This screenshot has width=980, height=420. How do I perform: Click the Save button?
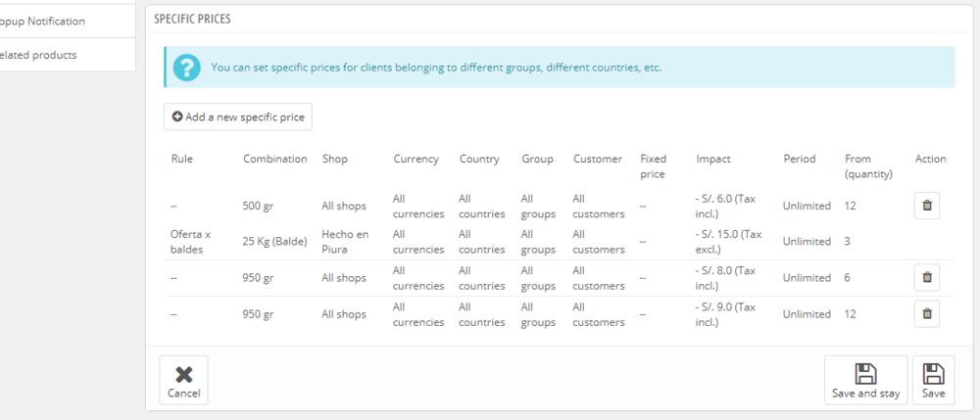(x=934, y=380)
